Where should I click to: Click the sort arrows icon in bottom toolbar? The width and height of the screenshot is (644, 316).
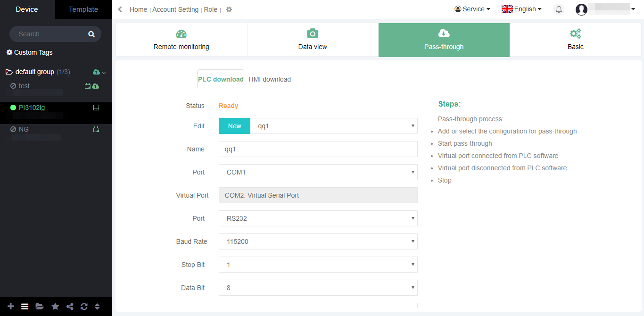tap(97, 307)
